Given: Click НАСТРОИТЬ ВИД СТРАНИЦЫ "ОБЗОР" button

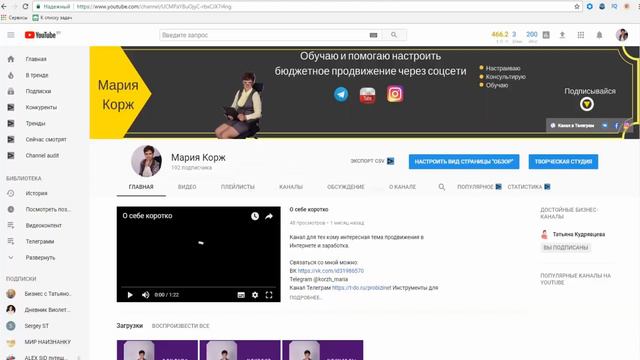Looking at the screenshot, I should 464,162.
